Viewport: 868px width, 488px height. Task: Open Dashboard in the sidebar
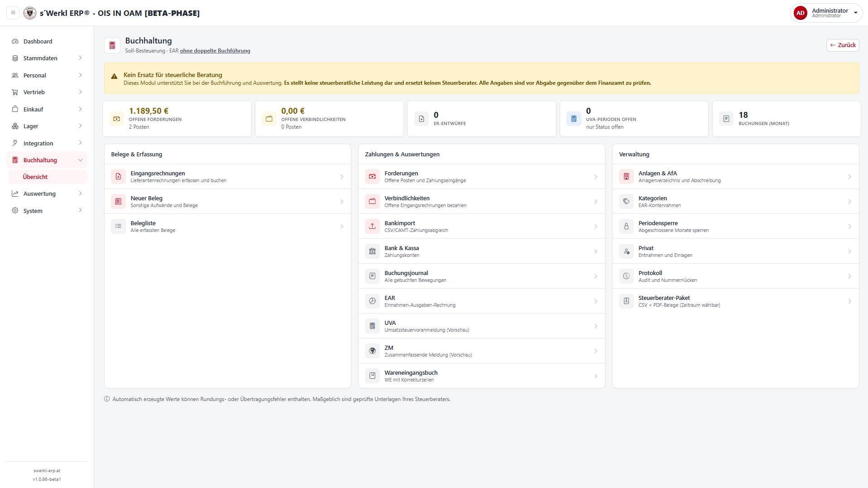pos(47,41)
